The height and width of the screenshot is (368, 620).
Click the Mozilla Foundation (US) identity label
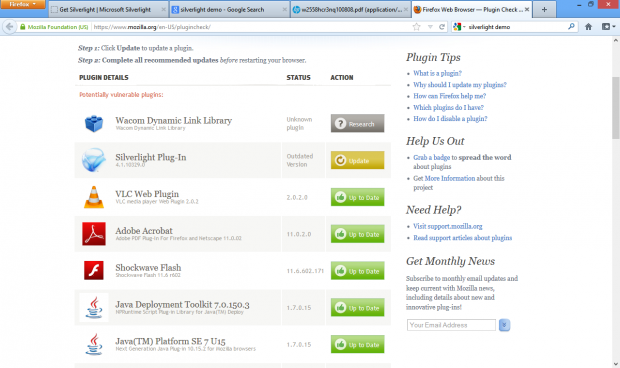pyautogui.click(x=58, y=27)
